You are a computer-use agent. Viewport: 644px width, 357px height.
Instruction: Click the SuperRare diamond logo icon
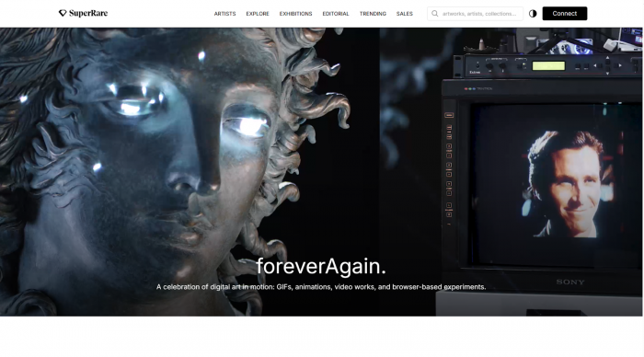(x=63, y=13)
